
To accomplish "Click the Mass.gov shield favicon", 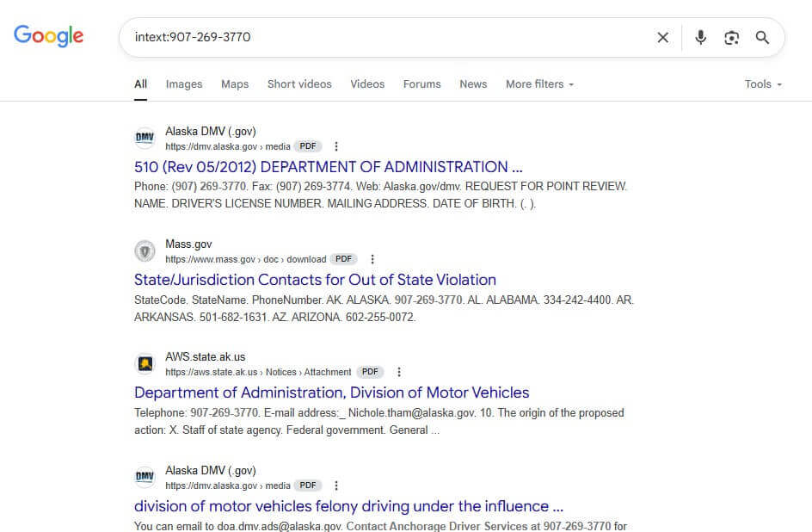I will click(x=145, y=251).
